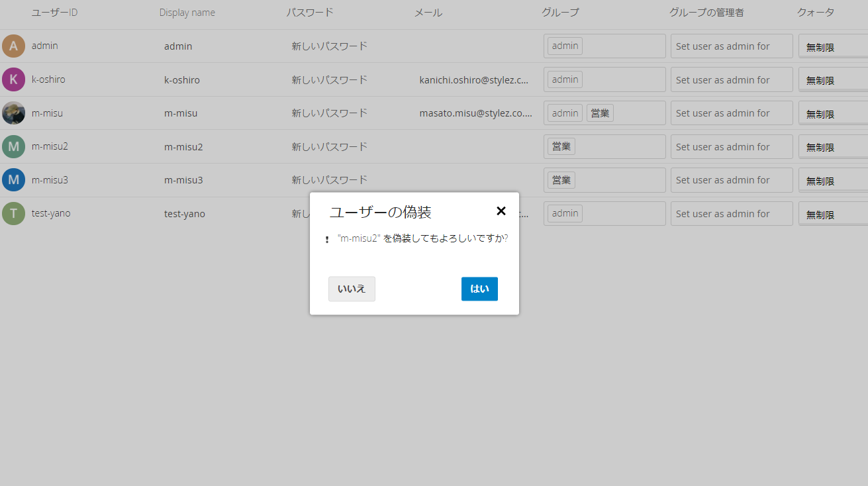868x486 pixels.
Task: Select the admin group tag in m-misu's row
Action: (x=564, y=113)
